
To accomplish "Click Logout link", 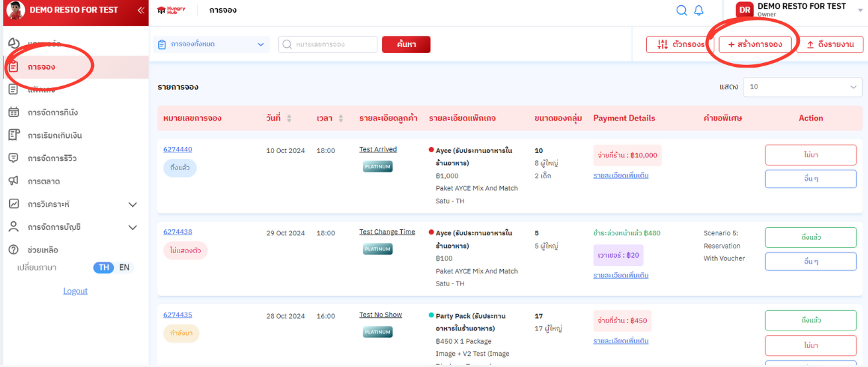I will coord(75,291).
